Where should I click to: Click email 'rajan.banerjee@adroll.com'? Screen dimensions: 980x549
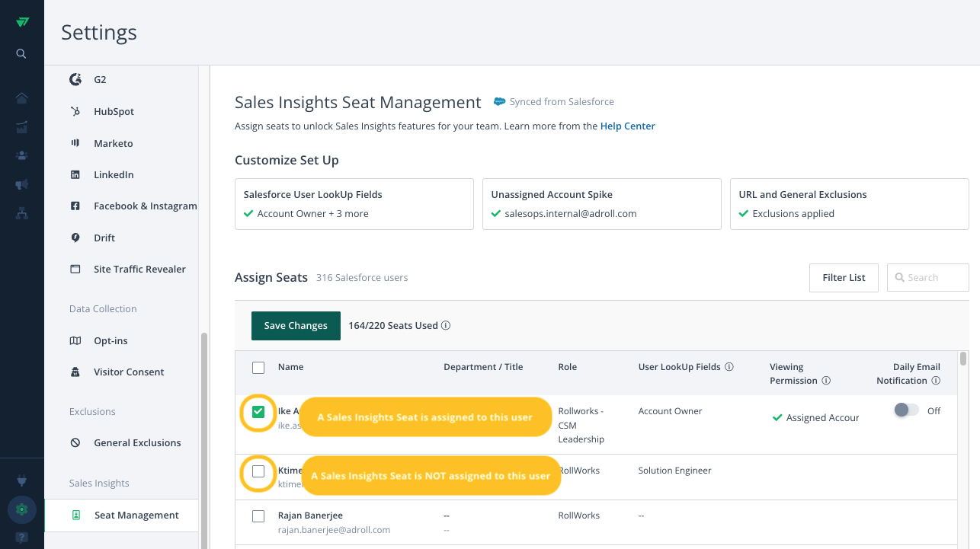pyautogui.click(x=334, y=530)
